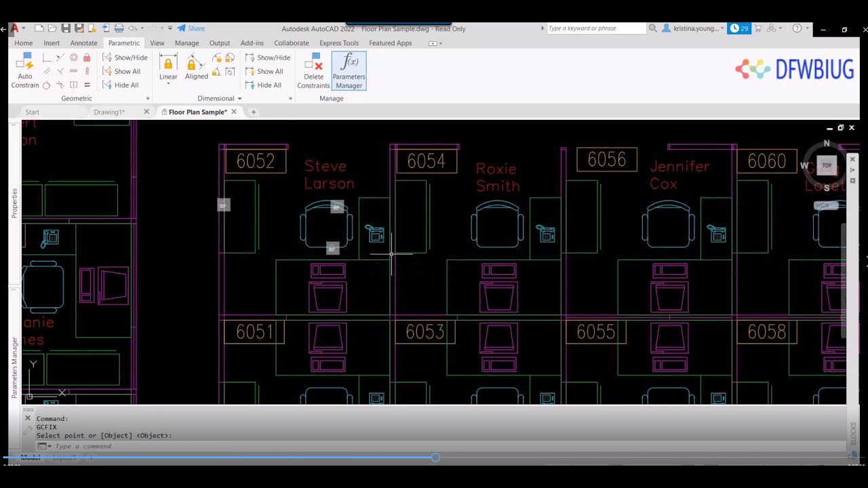Click dimensional Hide All constraints
The width and height of the screenshot is (868, 488).
(264, 85)
